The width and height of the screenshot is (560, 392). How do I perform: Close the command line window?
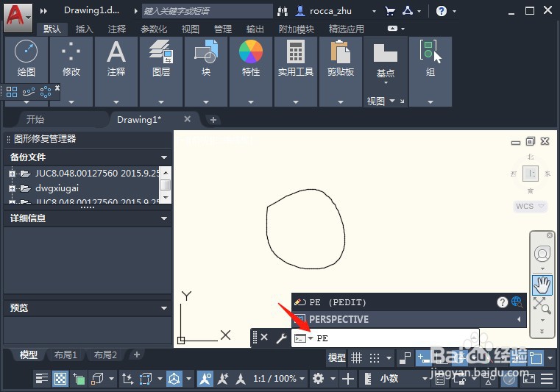pyautogui.click(x=264, y=337)
